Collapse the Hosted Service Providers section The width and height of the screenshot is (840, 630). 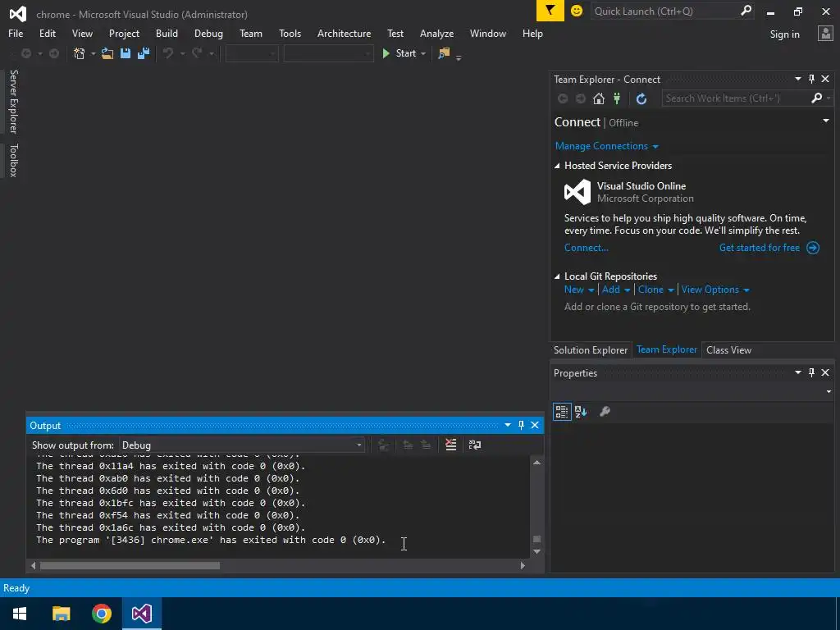coord(557,166)
